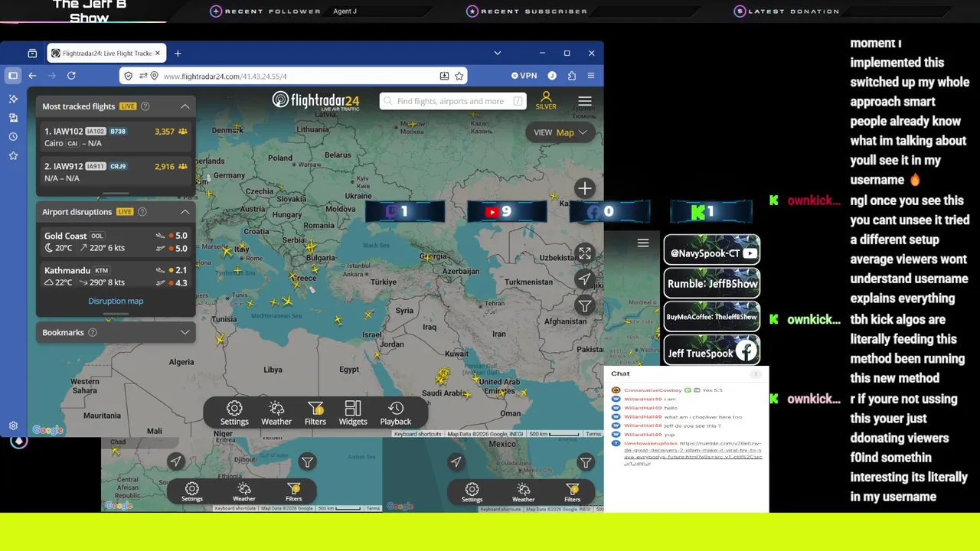
Task: Bookmark this page with the star icon
Action: coord(459,76)
